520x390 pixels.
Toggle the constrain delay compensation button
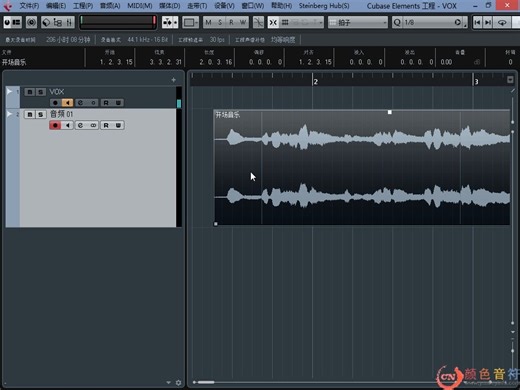point(31,22)
